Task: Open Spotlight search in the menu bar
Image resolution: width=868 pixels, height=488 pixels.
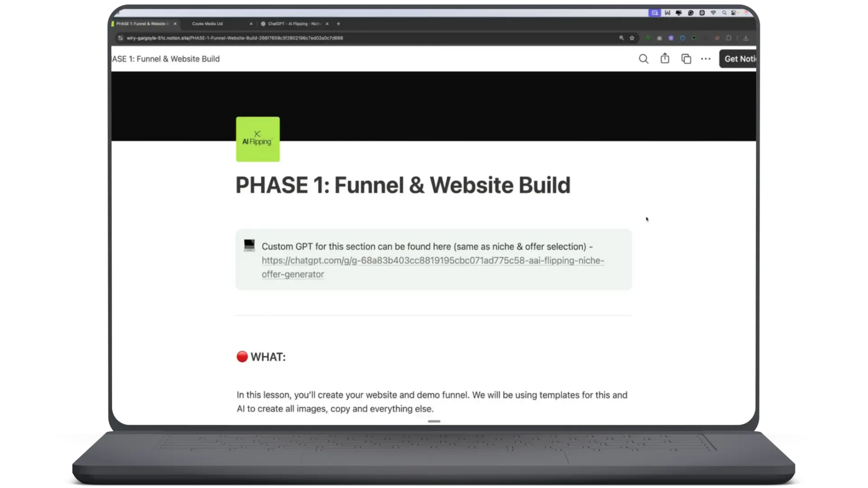Action: click(x=724, y=13)
